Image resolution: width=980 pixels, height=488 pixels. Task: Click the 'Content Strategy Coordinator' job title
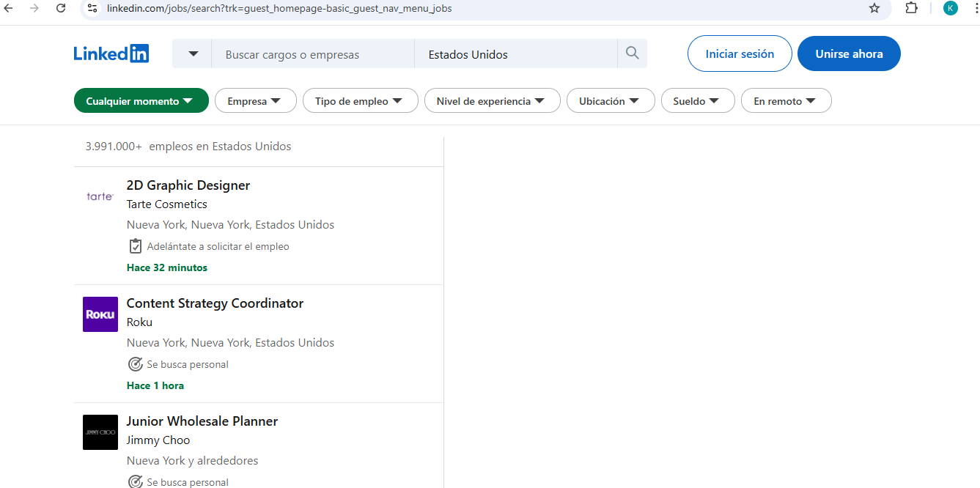pyautogui.click(x=215, y=303)
